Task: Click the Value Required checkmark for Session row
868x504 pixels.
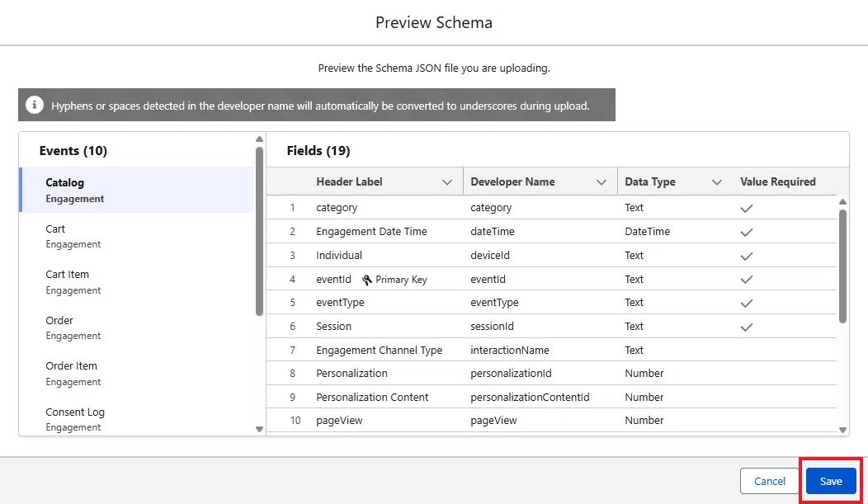Action: [746, 327]
